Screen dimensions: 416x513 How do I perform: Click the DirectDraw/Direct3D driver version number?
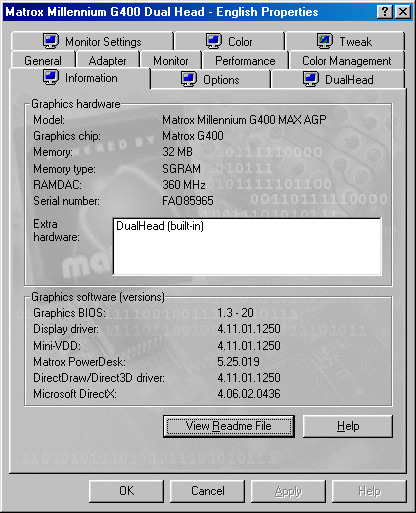coord(249,378)
